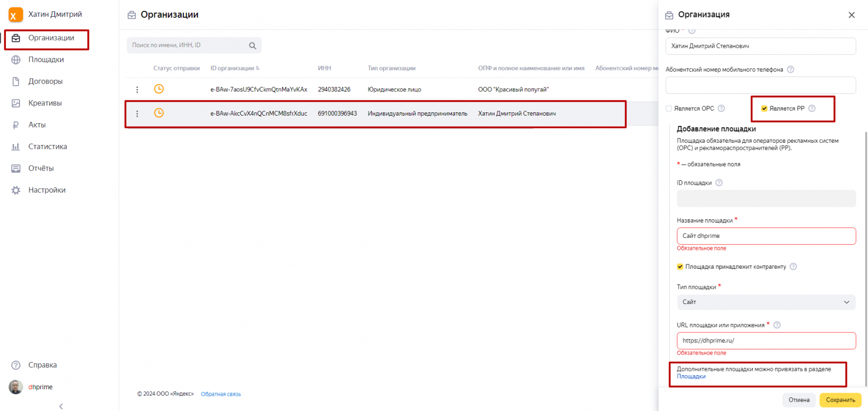Open Отчёты in the sidebar

click(41, 168)
